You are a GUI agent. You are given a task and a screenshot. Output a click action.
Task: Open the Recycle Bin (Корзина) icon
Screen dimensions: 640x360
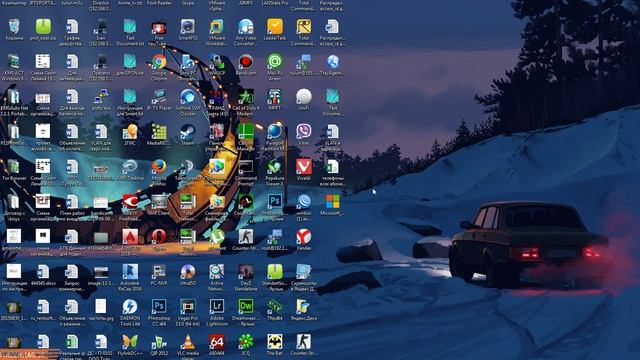(x=14, y=27)
